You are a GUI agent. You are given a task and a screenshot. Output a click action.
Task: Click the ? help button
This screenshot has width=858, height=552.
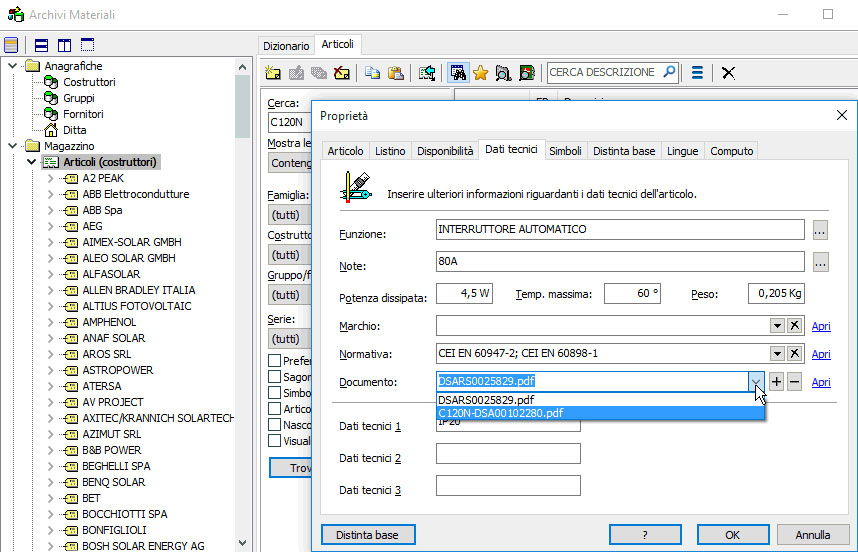point(645,535)
